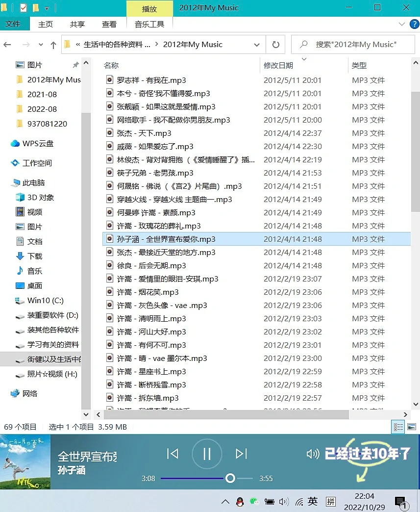This screenshot has height=512, width=420.
Task: Open the address bar path dropdown chevron
Action: coord(257,44)
